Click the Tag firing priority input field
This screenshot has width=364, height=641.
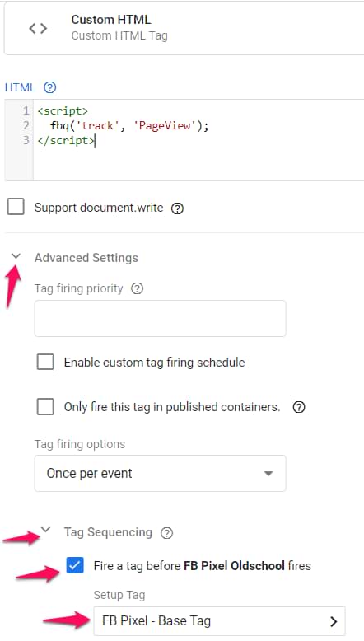click(160, 319)
